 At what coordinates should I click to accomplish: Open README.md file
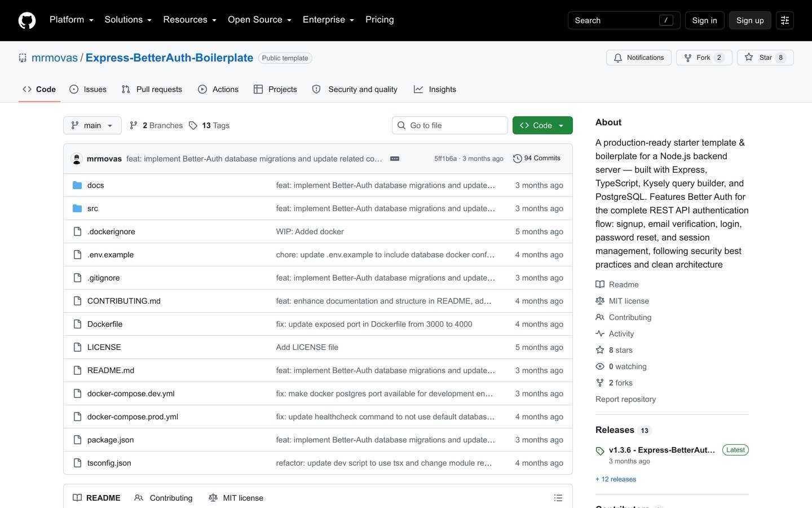[111, 370]
